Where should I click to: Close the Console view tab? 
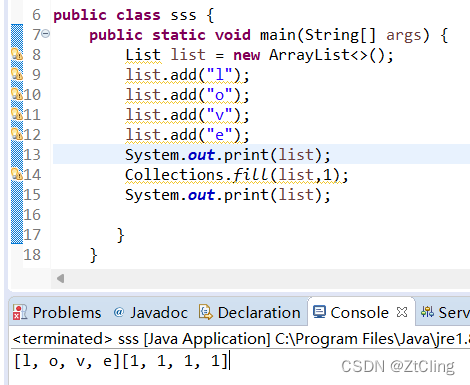click(402, 312)
